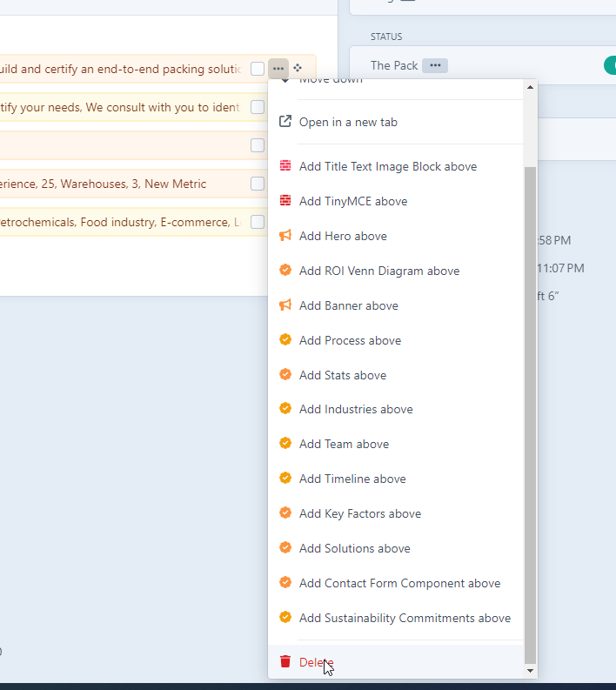Screen dimensions: 616x690
Task: Click the TinyMCE block icon
Action: [x=285, y=201]
